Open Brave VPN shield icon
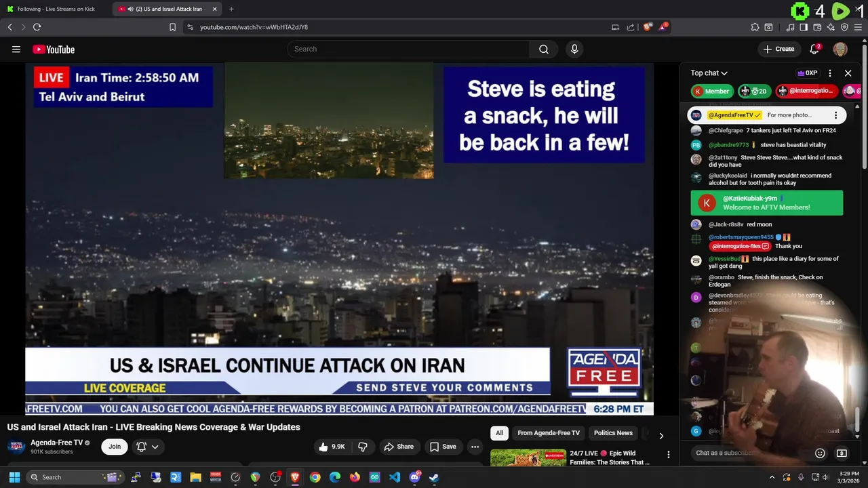868x488 pixels. click(844, 27)
